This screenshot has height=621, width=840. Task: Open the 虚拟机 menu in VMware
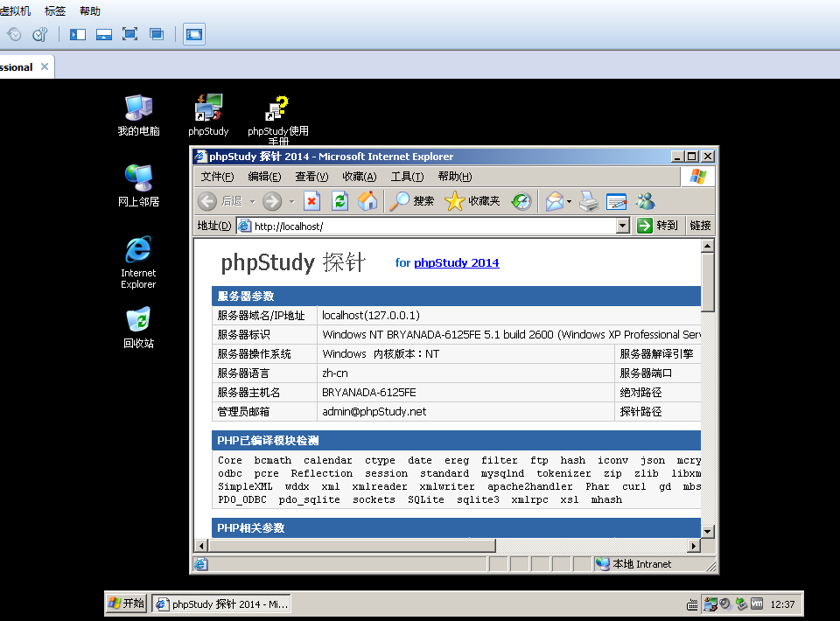click(15, 10)
